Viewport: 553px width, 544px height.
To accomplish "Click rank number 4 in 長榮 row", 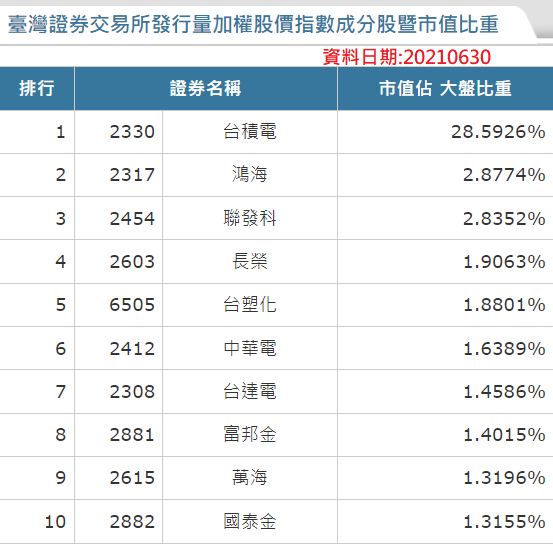I will pos(61,262).
